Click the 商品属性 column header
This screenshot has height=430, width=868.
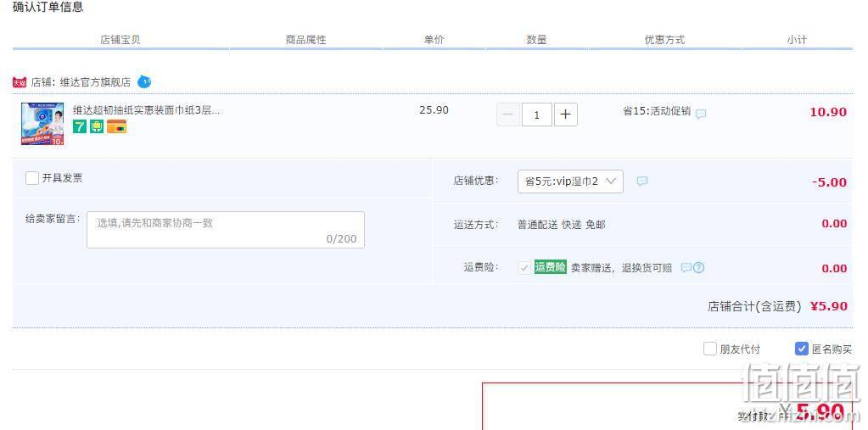(x=305, y=40)
